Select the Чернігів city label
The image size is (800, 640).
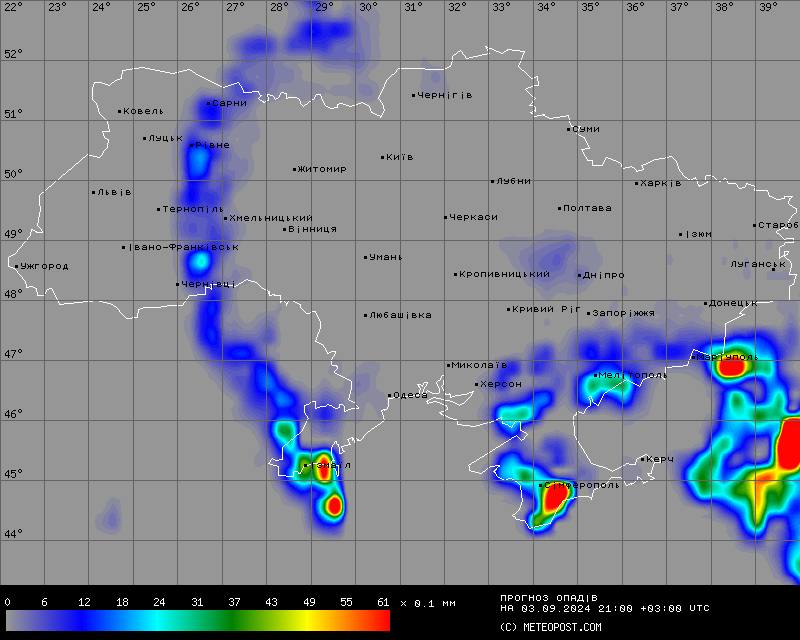[445, 95]
